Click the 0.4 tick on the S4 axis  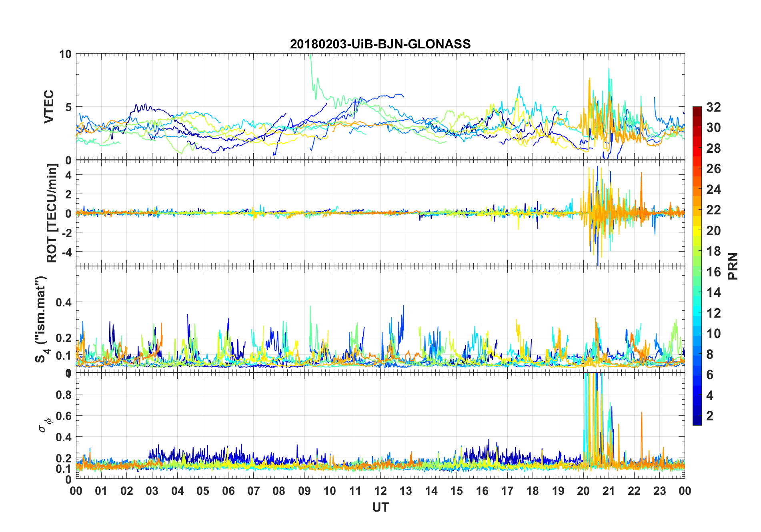pyautogui.click(x=64, y=302)
